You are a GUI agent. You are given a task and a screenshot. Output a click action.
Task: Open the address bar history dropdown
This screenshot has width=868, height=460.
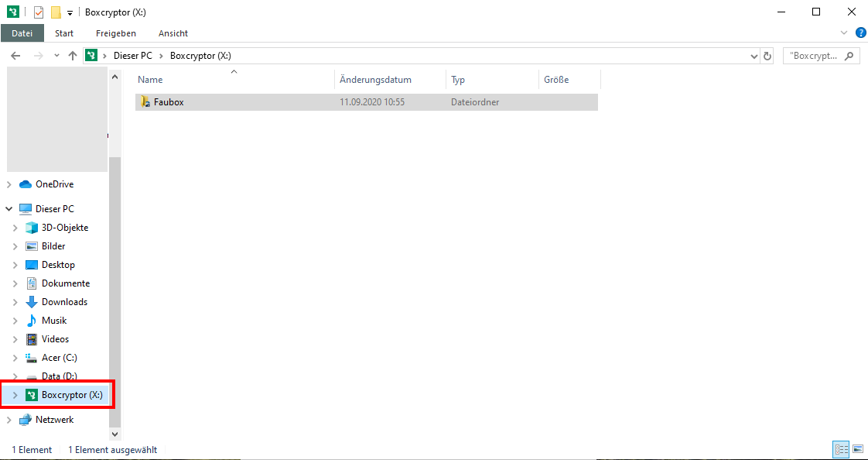coord(754,56)
